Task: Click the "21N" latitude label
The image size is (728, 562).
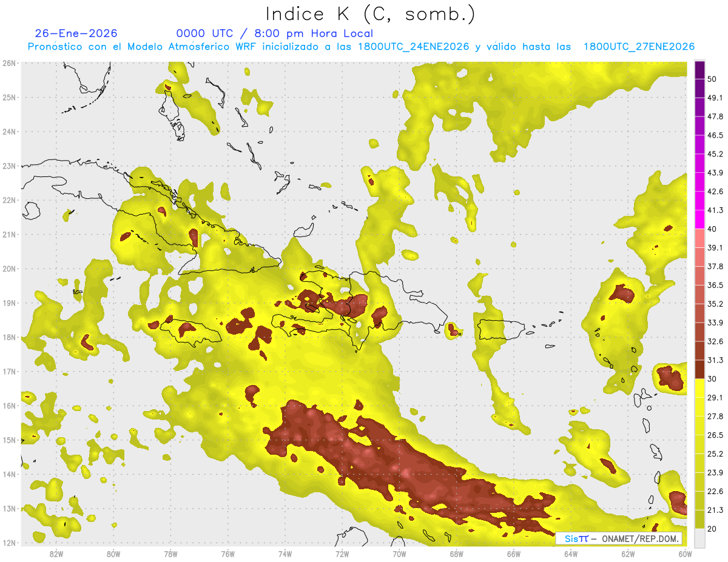Action: tap(9, 234)
